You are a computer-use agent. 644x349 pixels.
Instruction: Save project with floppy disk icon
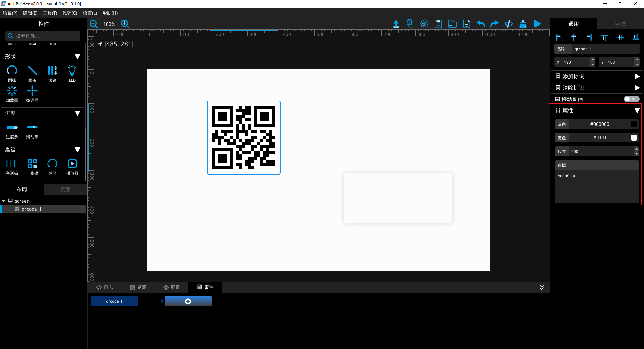[x=438, y=24]
